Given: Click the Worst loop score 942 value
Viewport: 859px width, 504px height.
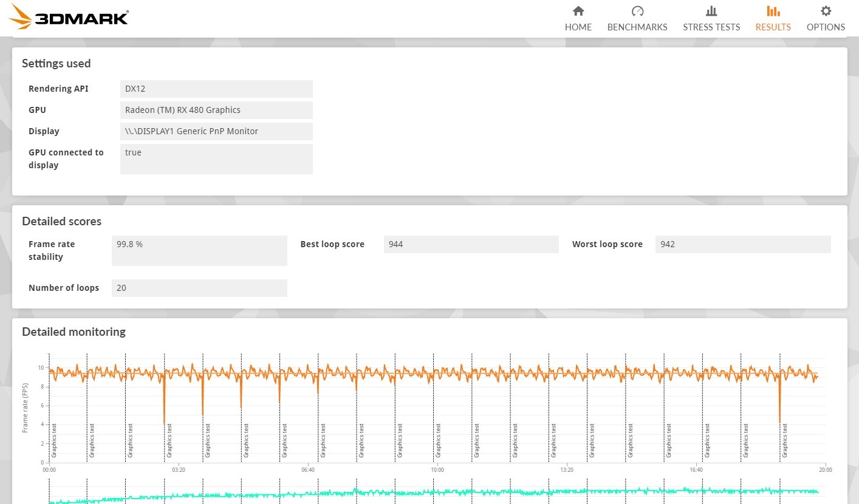Looking at the screenshot, I should pyautogui.click(x=743, y=244).
